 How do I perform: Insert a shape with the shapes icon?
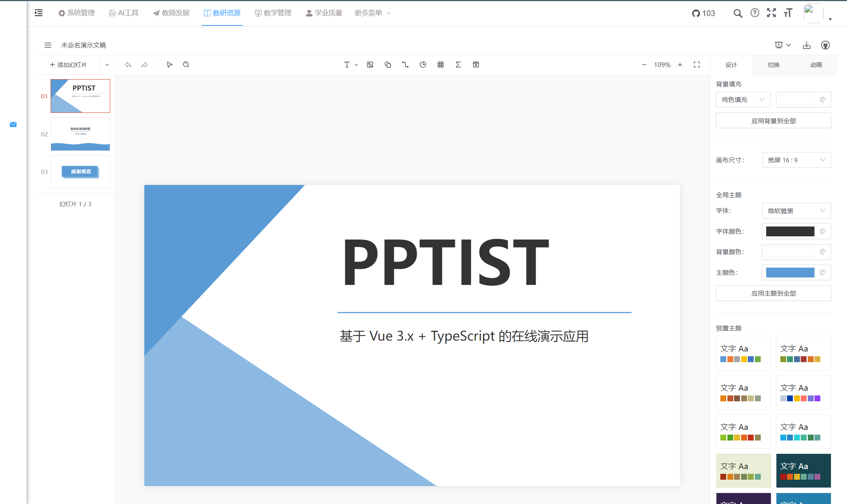[x=388, y=65]
